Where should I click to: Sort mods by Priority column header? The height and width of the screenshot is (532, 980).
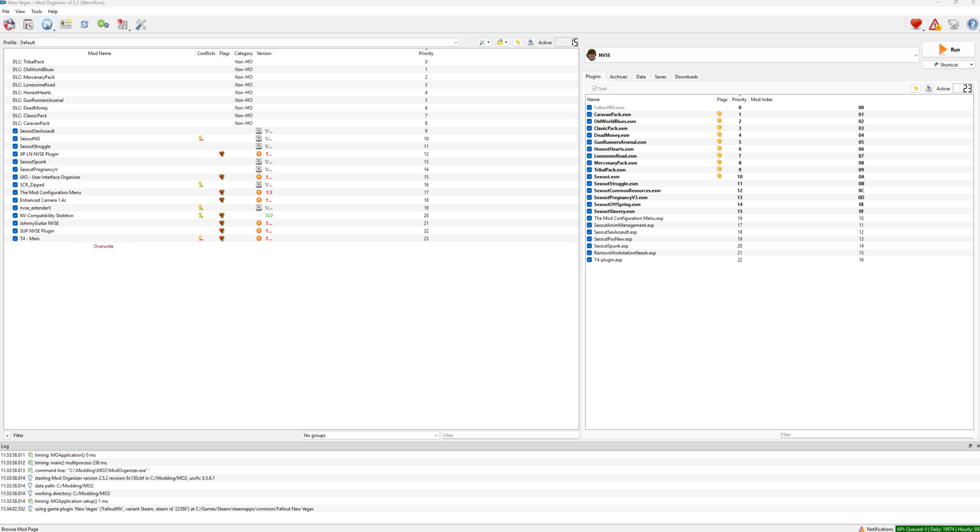pyautogui.click(x=426, y=53)
